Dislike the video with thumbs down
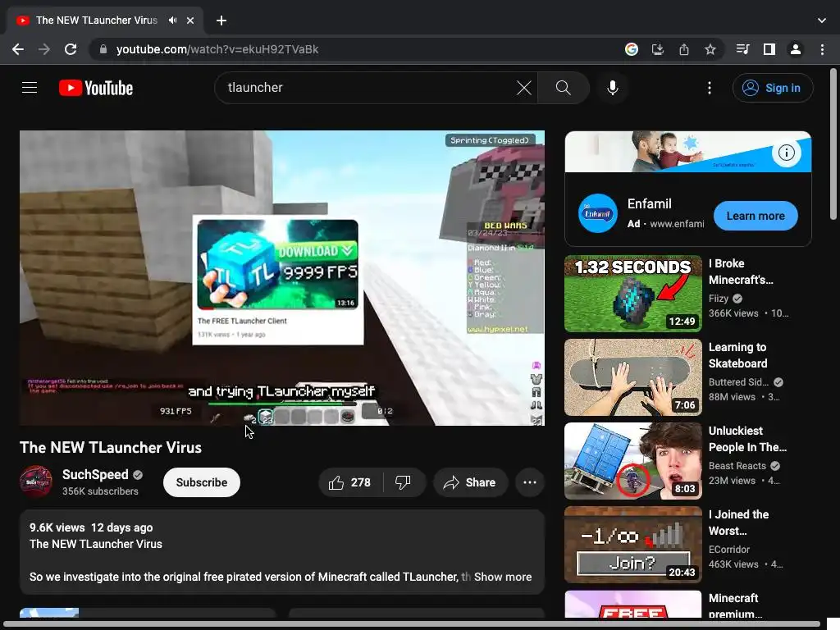The image size is (840, 630). [x=403, y=482]
